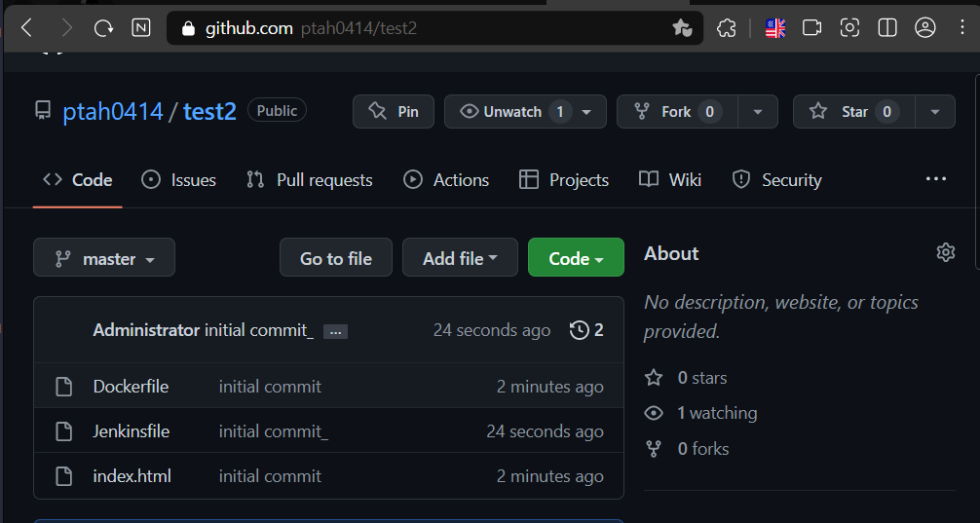Go back with the browser back arrow

[x=26, y=27]
